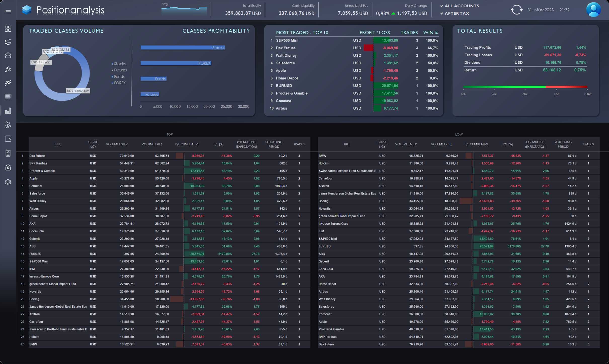Sort LOW table by P/L [%] header
Screen dimensions: 609x364
pos(508,144)
